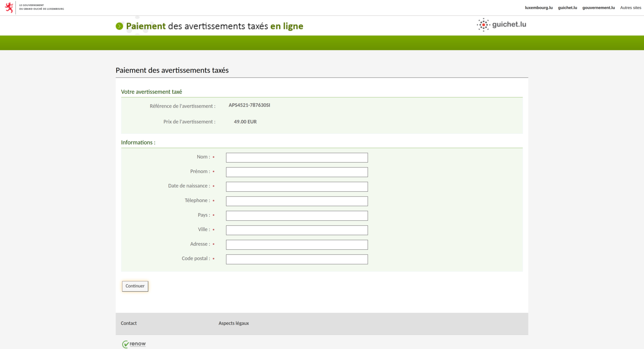
Task: Focus the Télephone input field
Action: 297,201
